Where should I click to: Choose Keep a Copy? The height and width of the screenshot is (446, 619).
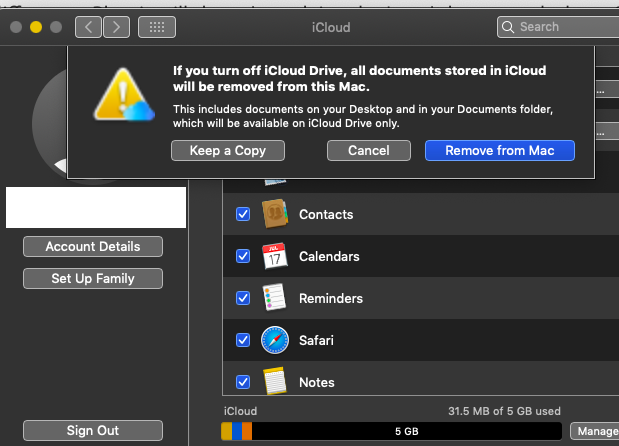point(228,150)
